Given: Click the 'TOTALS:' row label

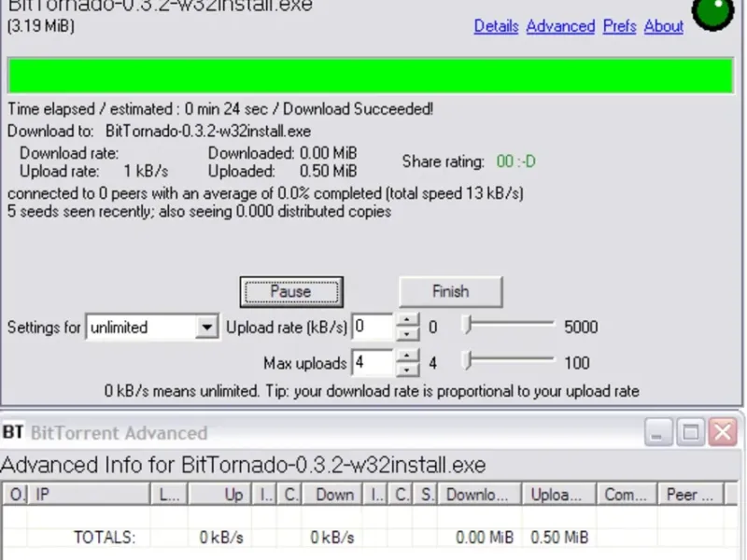Looking at the screenshot, I should (x=105, y=538).
